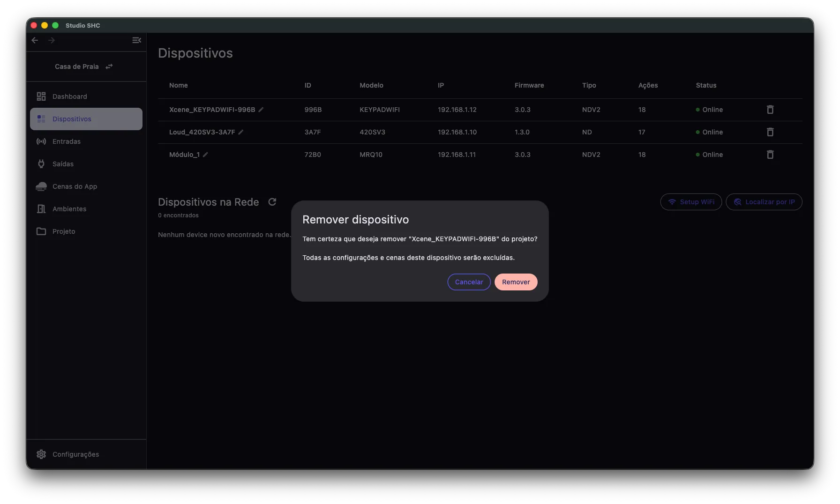Select IP address 192.168.1.10
This screenshot has width=840, height=504.
click(457, 132)
